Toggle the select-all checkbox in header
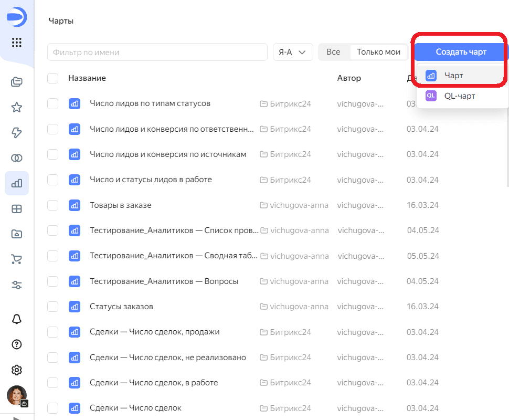The image size is (509, 420). 52,78
